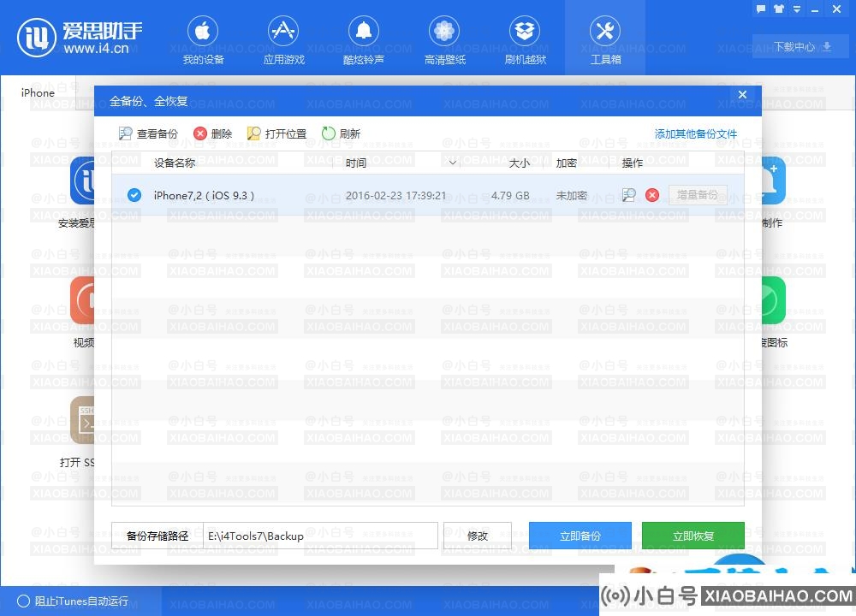Image resolution: width=856 pixels, height=616 pixels.
Task: View the iPhone7,2 backup via magnifier icon
Action: click(629, 195)
